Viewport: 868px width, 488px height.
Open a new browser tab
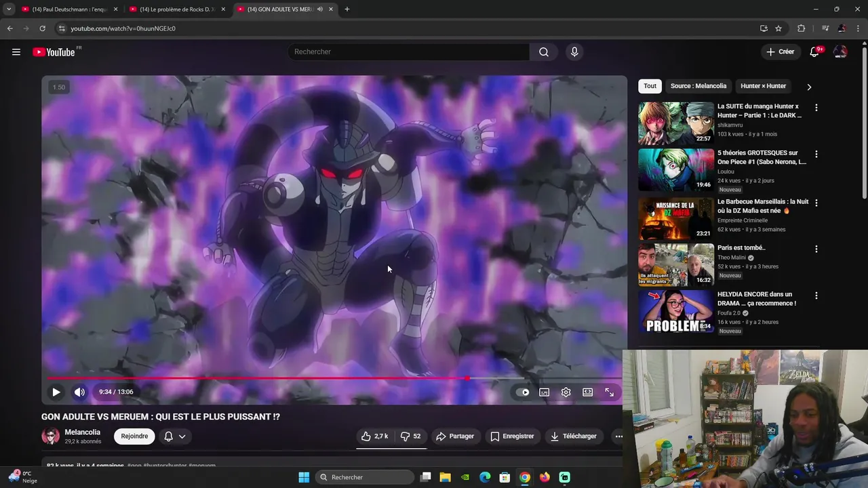(x=347, y=9)
